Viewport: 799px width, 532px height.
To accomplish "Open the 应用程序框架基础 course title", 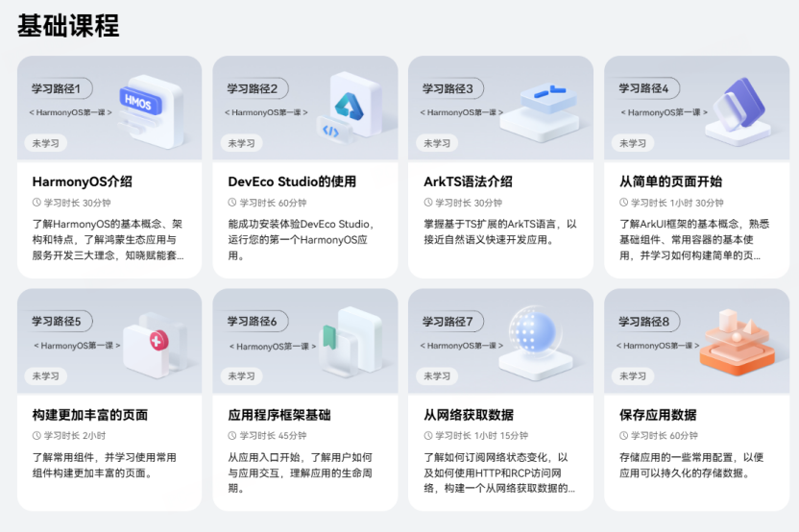I will pos(279,414).
